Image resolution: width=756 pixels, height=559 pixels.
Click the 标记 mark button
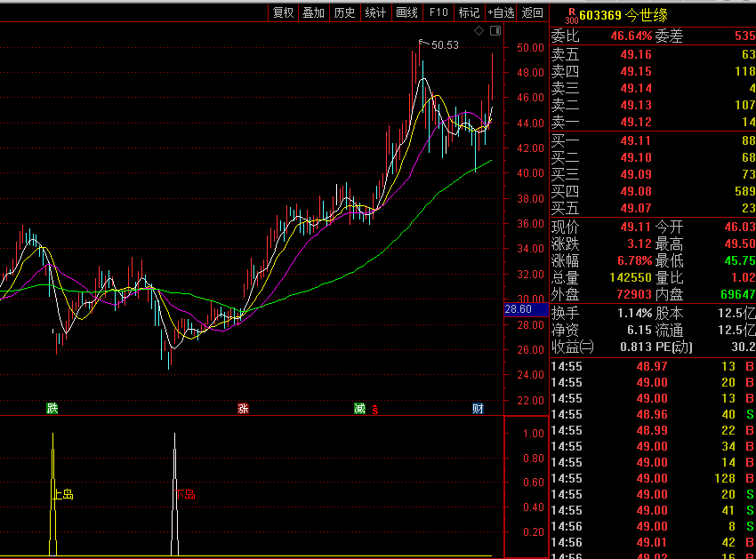469,12
